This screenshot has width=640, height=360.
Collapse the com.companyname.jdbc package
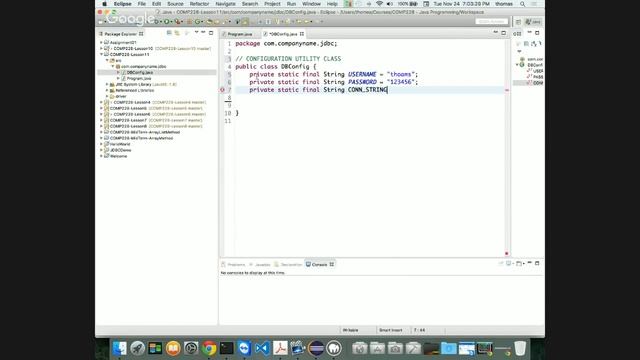click(113, 66)
